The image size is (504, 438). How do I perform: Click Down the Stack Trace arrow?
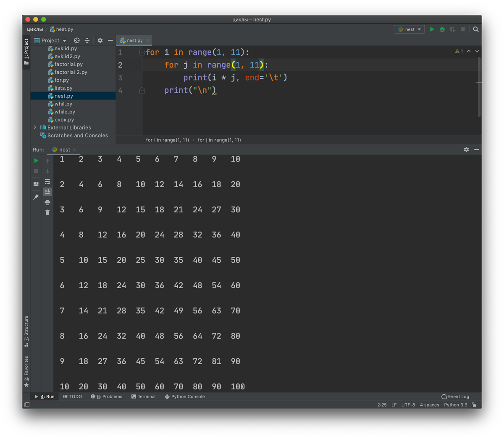click(47, 171)
